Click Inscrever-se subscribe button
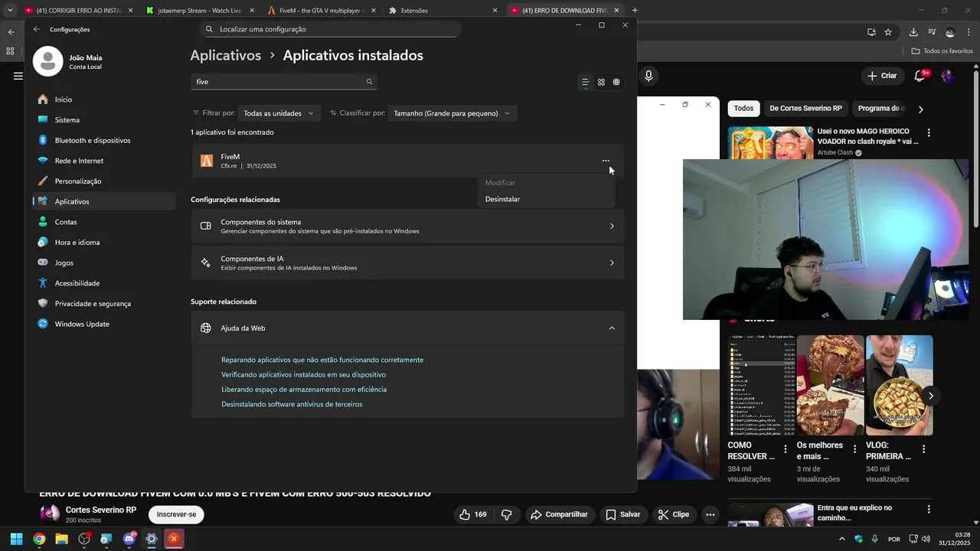This screenshot has height=551, width=980. tap(176, 514)
